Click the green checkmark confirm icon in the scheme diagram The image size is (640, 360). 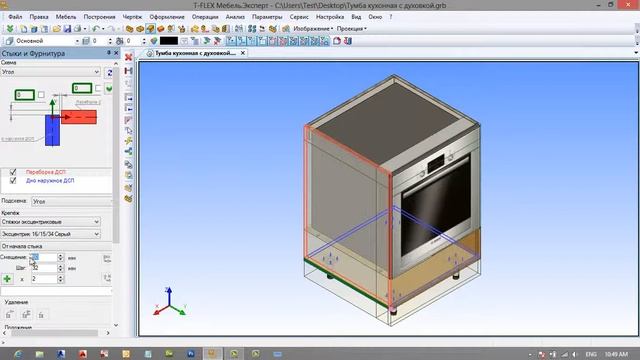(x=109, y=89)
